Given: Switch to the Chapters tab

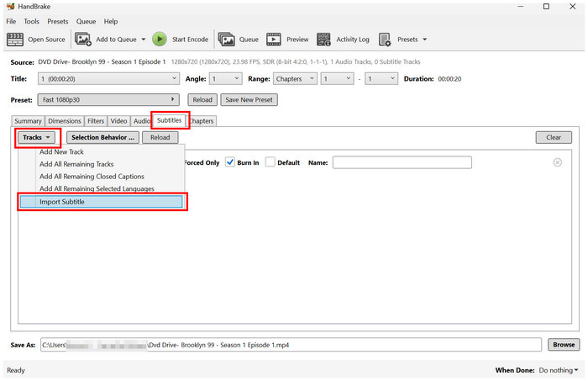Looking at the screenshot, I should click(202, 121).
